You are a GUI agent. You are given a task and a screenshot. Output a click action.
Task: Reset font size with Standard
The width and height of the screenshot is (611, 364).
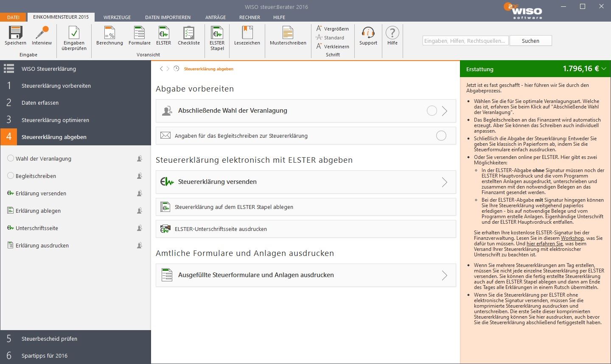(x=330, y=38)
